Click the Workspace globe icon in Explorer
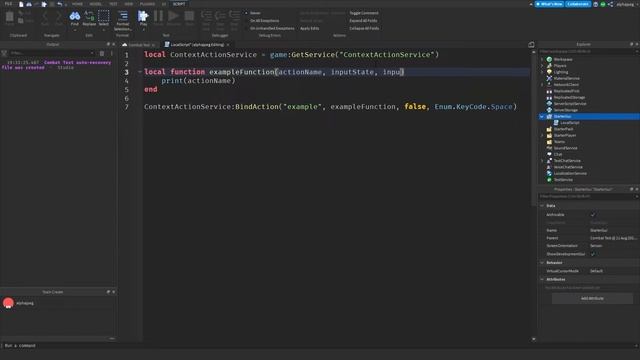This screenshot has width=640, height=360. coord(549,59)
